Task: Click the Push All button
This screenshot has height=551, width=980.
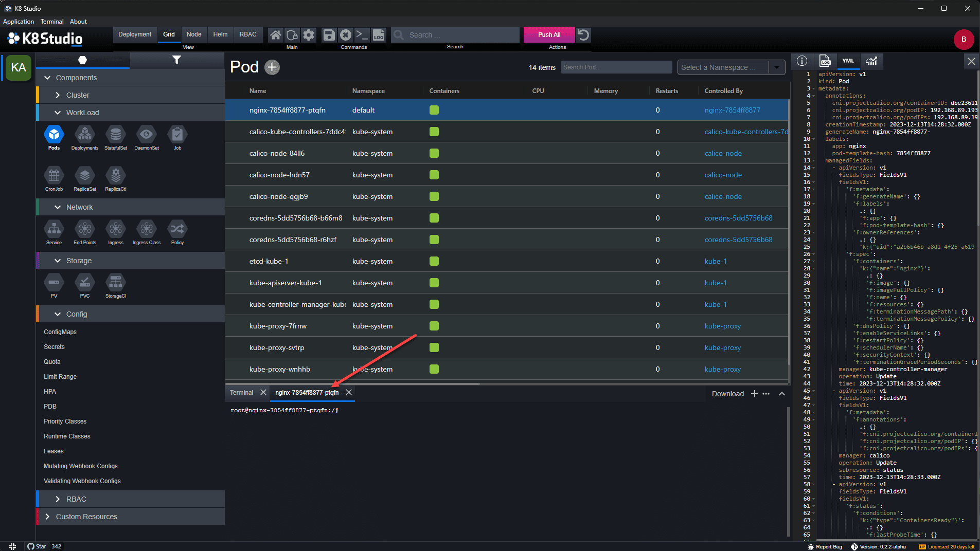Action: 549,35
